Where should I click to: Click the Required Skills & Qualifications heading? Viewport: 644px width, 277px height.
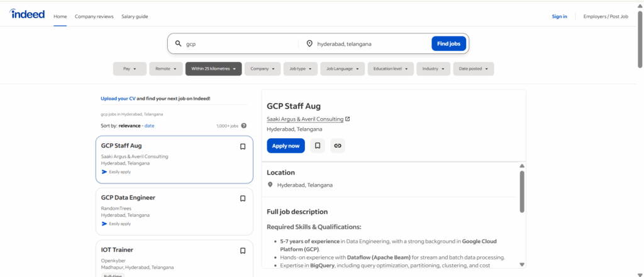[314, 227]
